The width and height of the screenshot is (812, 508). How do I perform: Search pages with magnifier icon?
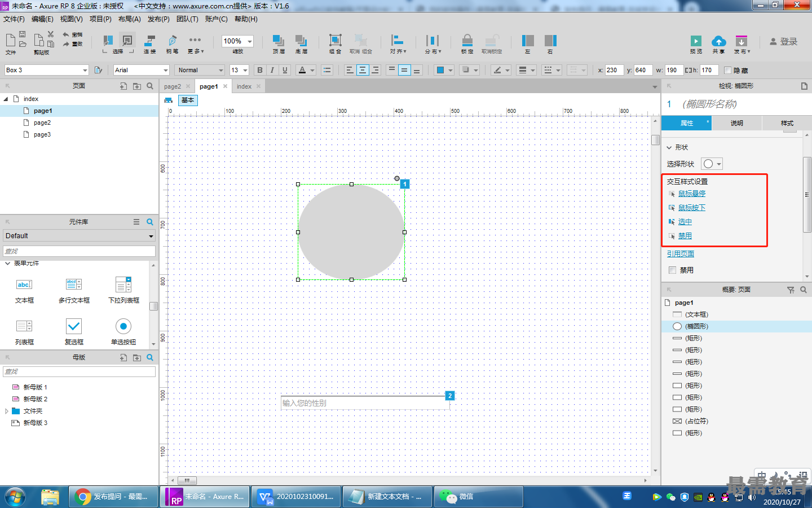[x=150, y=86]
